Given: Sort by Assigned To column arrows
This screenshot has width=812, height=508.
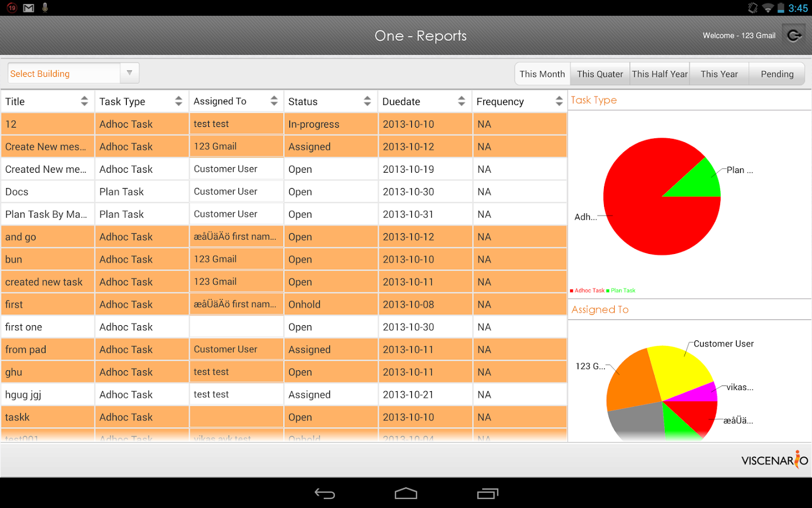Looking at the screenshot, I should pyautogui.click(x=274, y=102).
